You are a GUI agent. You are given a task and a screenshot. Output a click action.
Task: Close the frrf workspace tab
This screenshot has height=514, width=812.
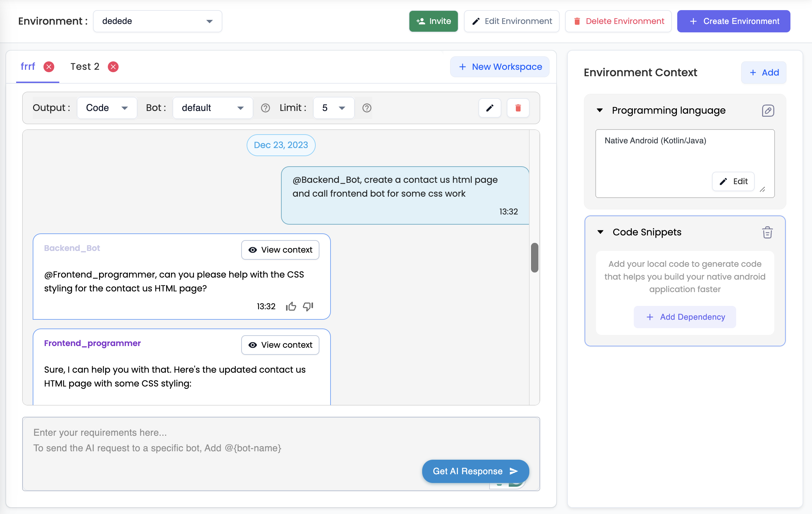(x=49, y=66)
